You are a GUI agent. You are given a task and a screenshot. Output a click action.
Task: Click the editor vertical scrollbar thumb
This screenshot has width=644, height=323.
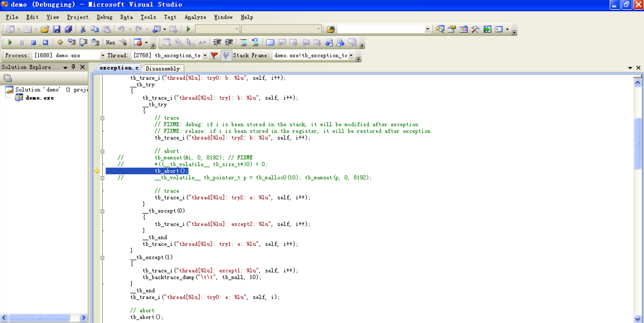pyautogui.click(x=637, y=143)
